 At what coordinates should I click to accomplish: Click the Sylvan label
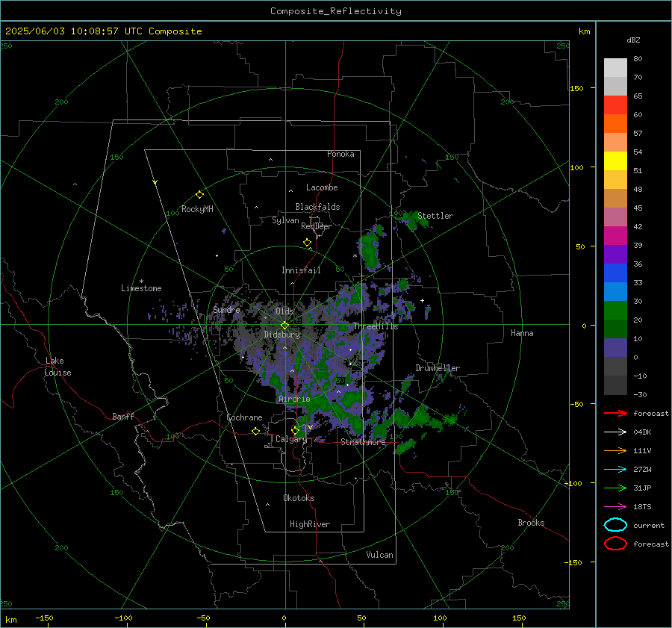(285, 220)
